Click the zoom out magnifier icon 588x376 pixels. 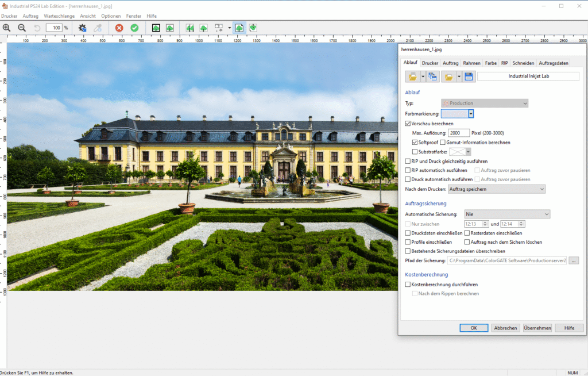click(x=22, y=28)
